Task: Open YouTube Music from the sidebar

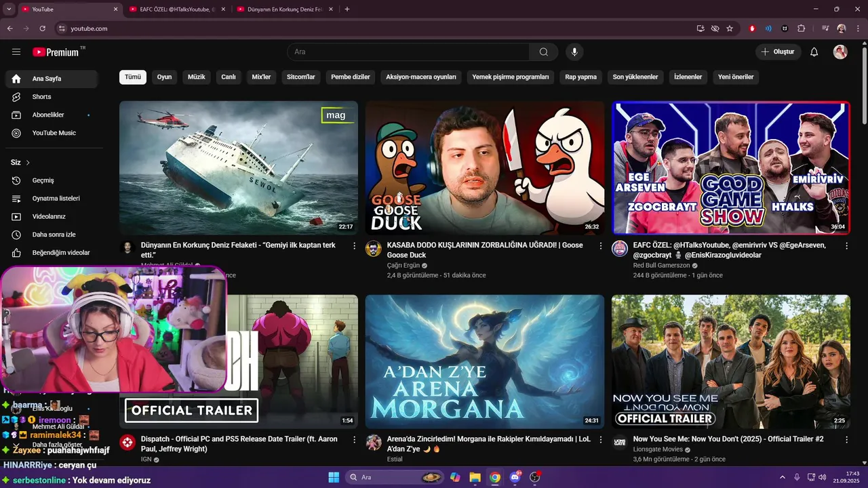Action: coord(52,133)
